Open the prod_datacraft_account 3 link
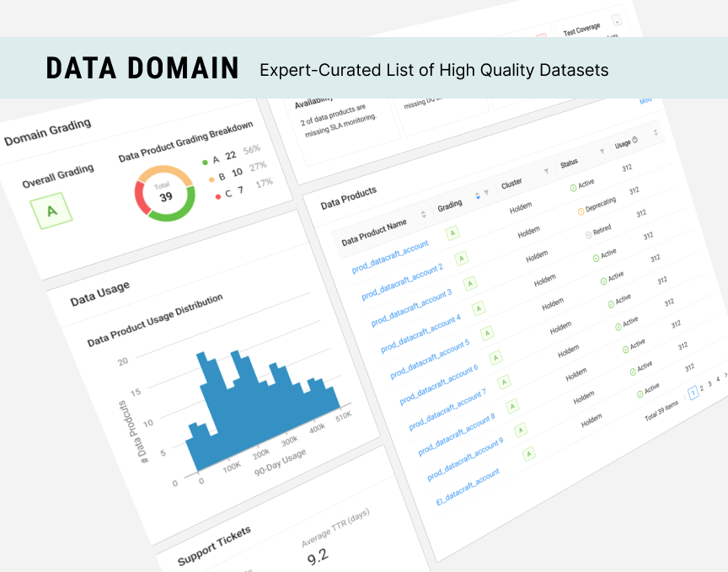The image size is (728, 572). [411, 307]
